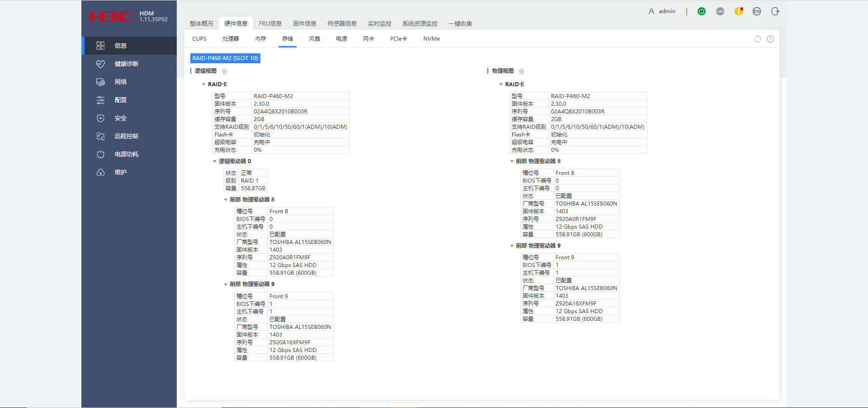Refresh the page with the refresh icon
The height and width of the screenshot is (408, 868).
tap(757, 39)
